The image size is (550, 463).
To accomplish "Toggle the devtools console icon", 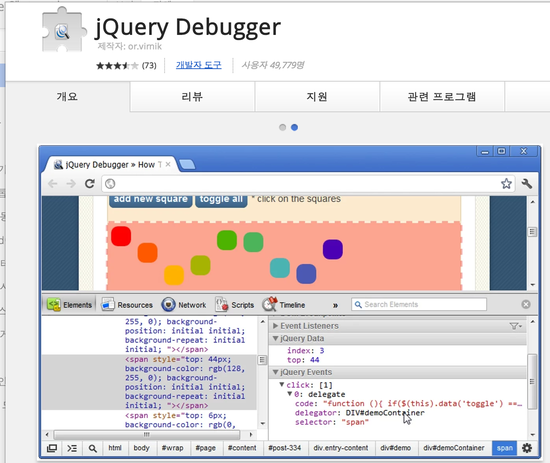I will [72, 448].
